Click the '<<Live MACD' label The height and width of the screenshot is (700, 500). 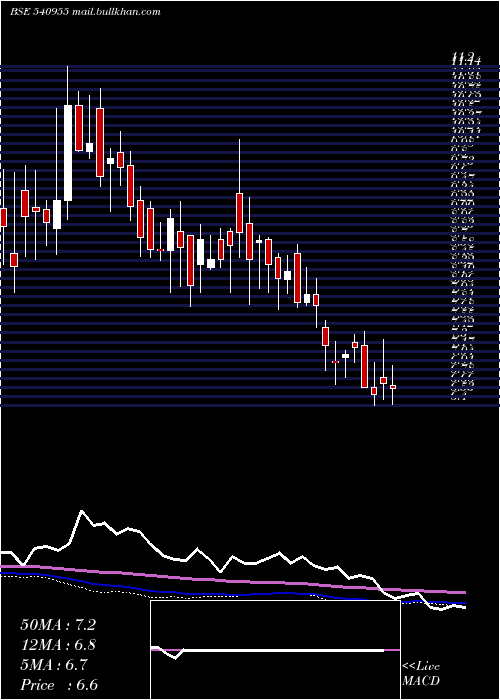421,674
